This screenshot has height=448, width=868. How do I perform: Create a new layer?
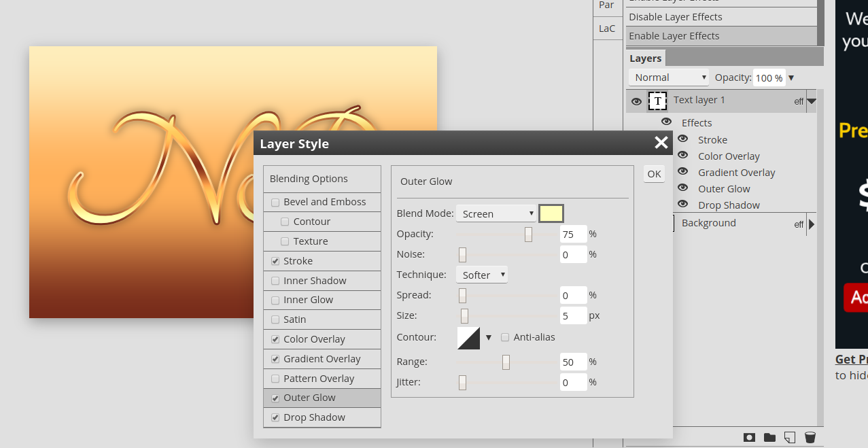pos(789,437)
